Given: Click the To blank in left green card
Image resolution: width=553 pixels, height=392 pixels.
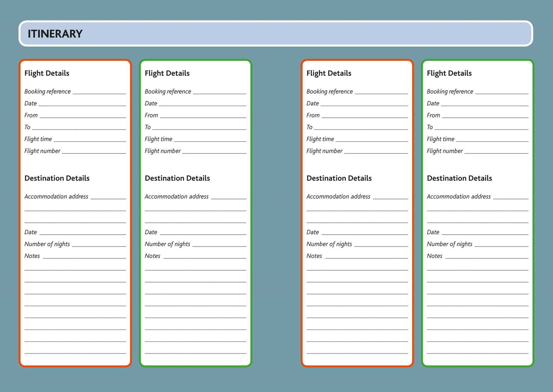Looking at the screenshot, I should (x=199, y=127).
